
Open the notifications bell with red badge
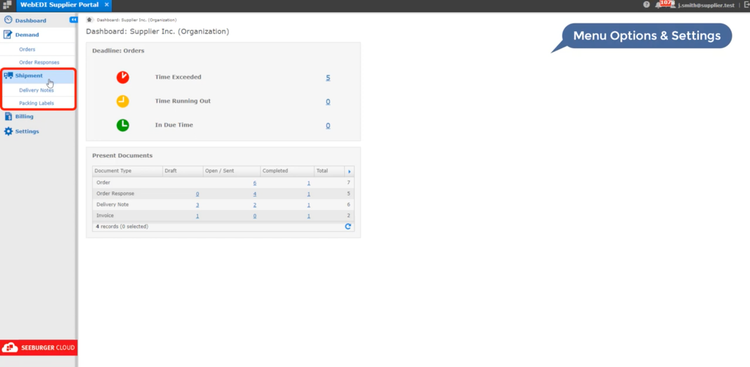tap(663, 4)
